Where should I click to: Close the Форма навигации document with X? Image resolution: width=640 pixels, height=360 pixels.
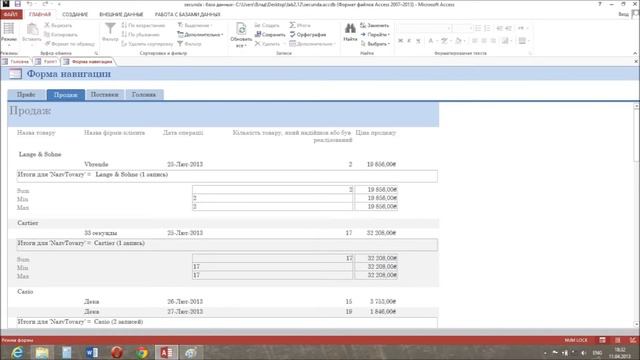click(x=636, y=62)
